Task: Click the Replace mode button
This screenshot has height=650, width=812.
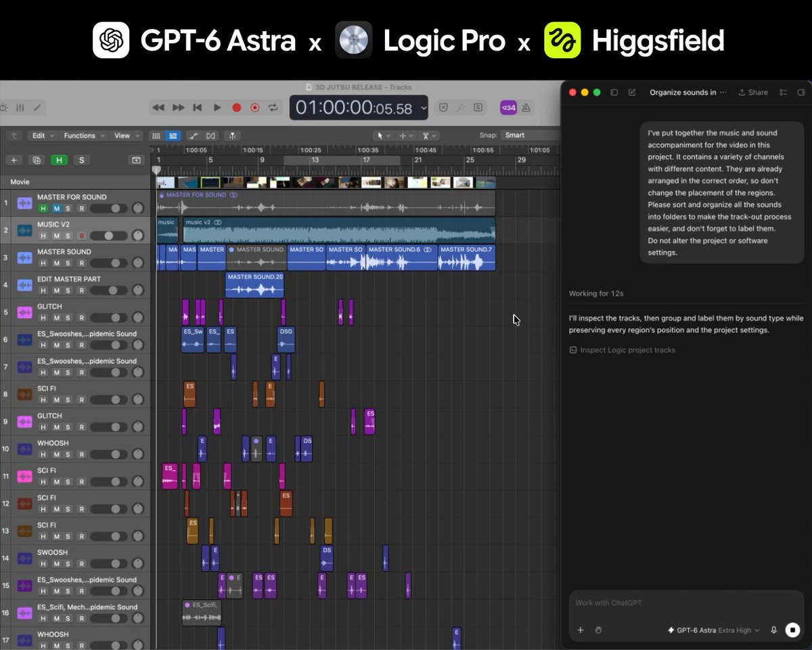Action: point(443,108)
